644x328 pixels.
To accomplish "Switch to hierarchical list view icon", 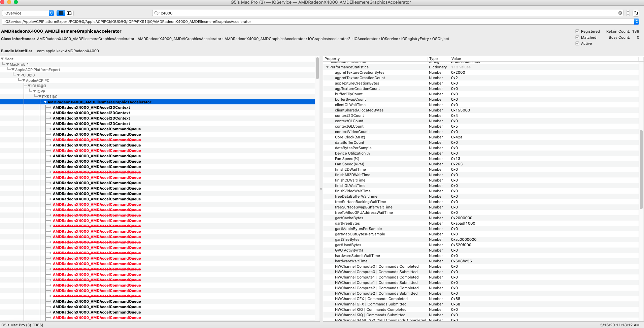I will 61,13.
